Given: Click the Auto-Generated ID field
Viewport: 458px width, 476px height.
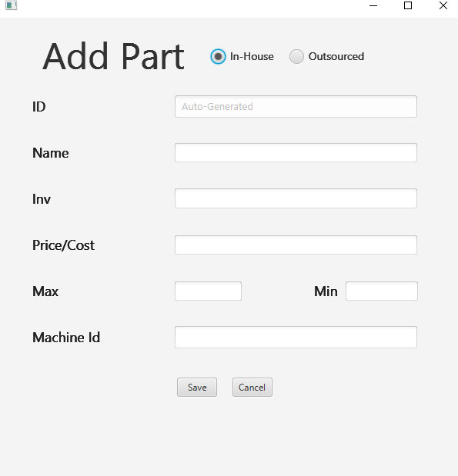Looking at the screenshot, I should (296, 107).
